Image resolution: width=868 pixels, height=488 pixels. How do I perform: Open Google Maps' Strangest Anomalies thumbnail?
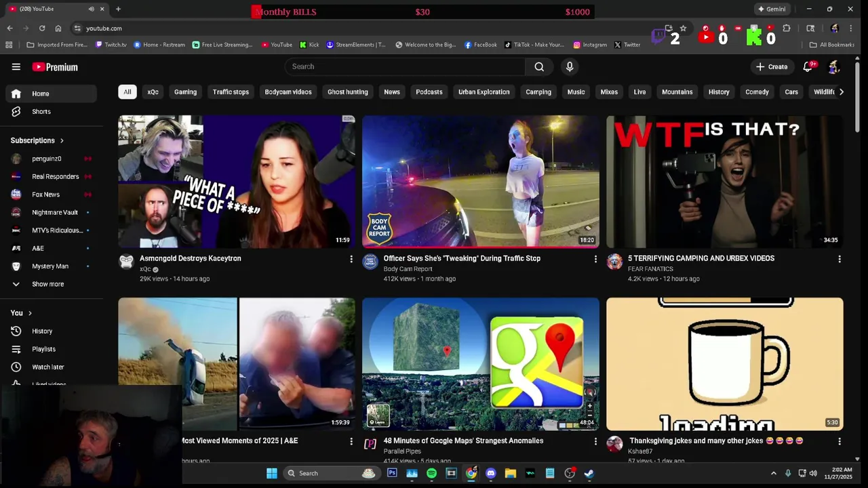tap(481, 364)
